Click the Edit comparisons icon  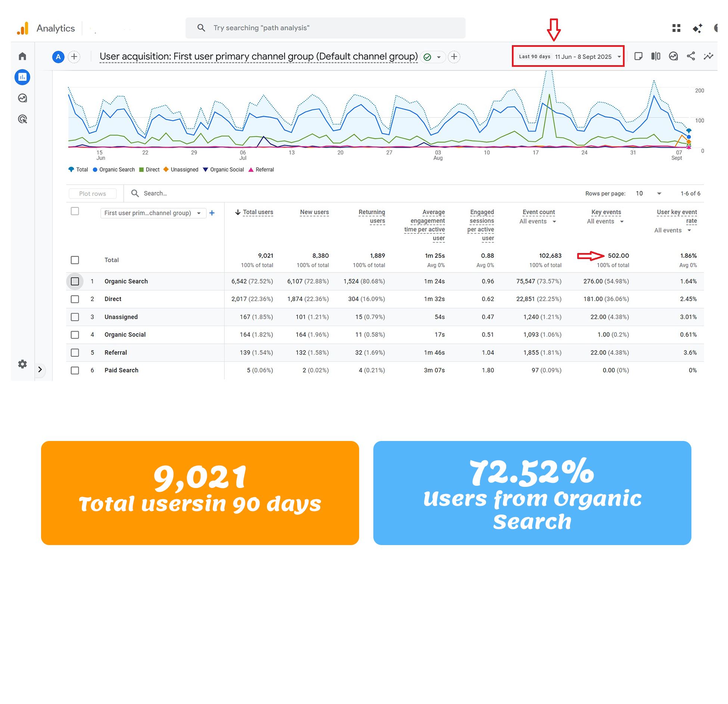point(656,56)
